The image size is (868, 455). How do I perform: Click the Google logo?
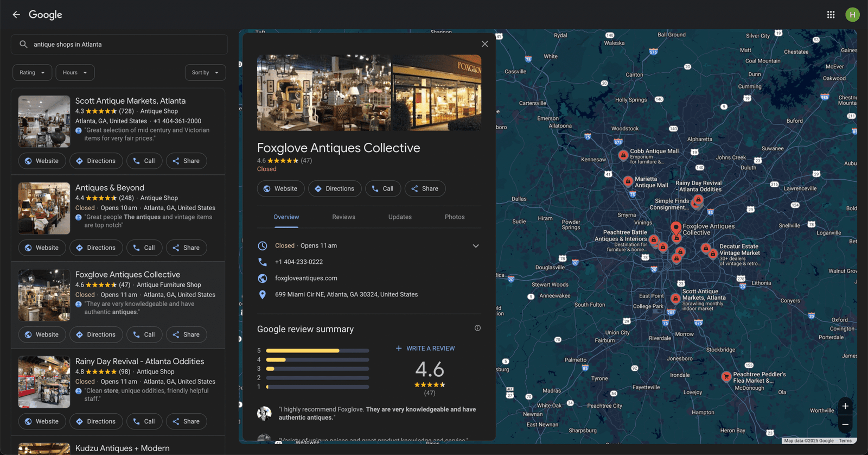(x=46, y=15)
